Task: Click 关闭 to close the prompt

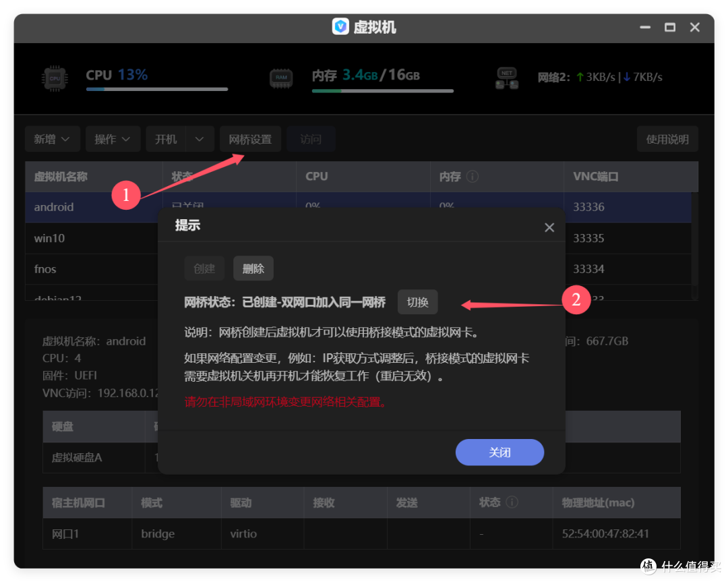Action: [x=499, y=453]
